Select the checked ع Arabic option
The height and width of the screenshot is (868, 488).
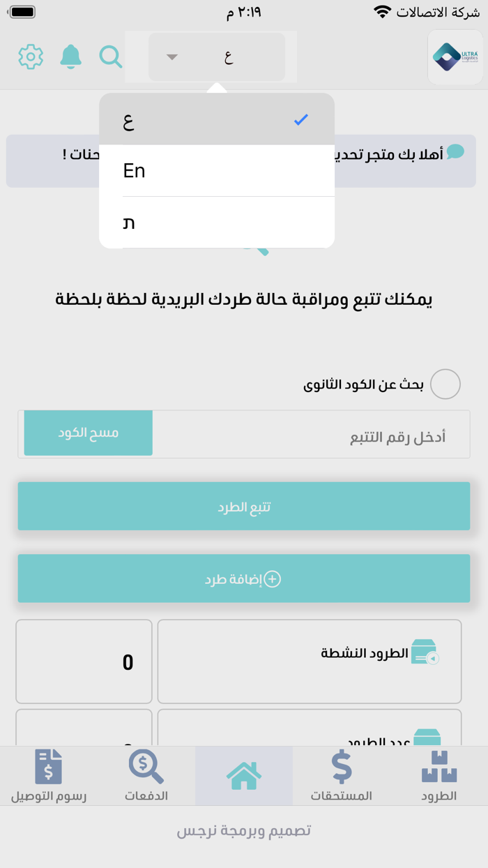[217, 119]
